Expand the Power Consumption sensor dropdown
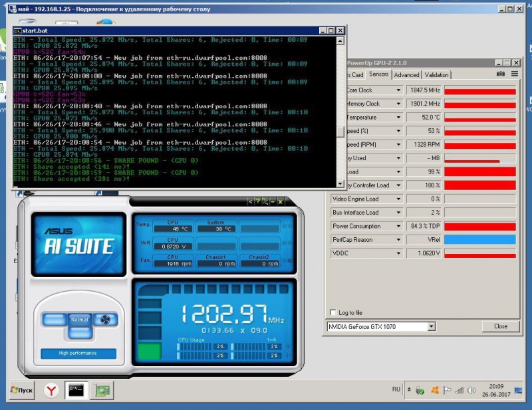The height and width of the screenshot is (410, 532). 399,226
